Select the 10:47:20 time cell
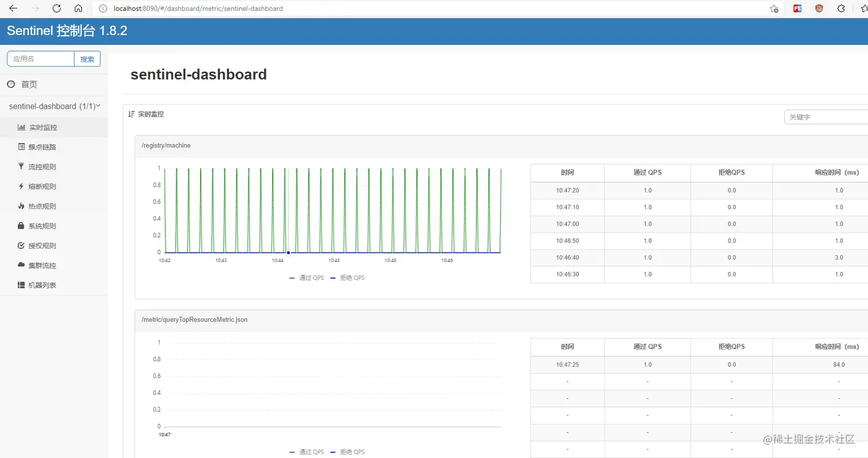The width and height of the screenshot is (868, 458). click(x=567, y=190)
